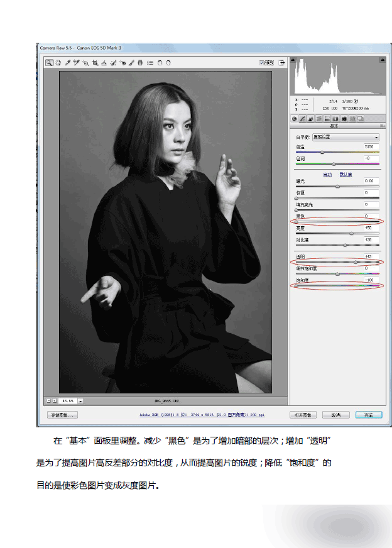This screenshot has width=392, height=548.
Task: Click the 饱和度 saturation slider handle
Action: click(x=297, y=286)
